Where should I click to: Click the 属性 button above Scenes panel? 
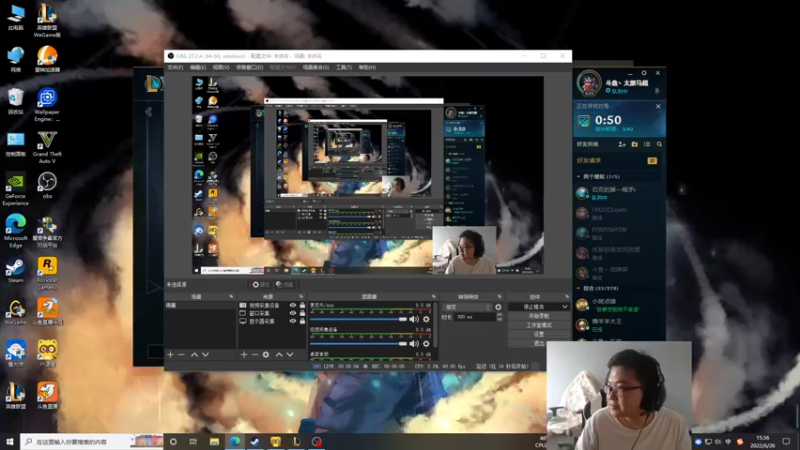(260, 285)
